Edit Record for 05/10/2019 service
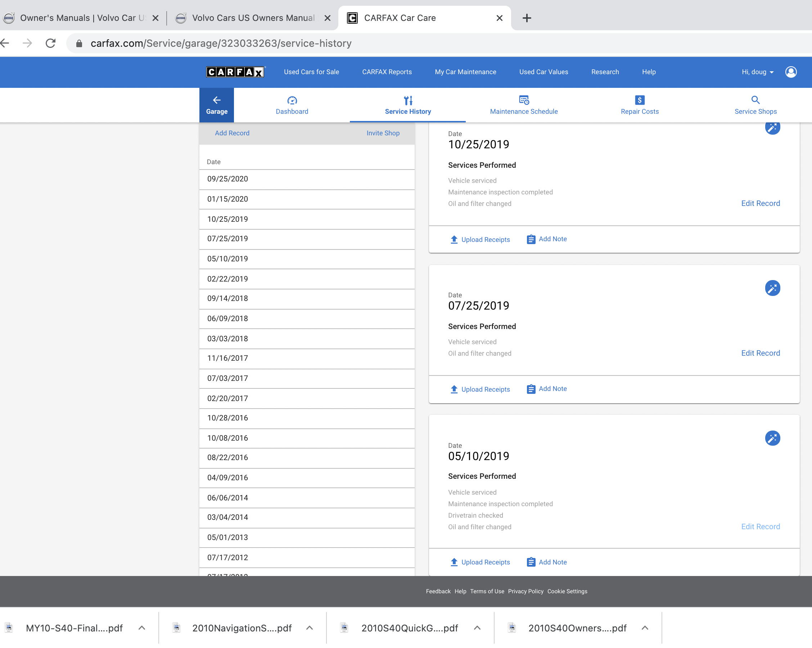This screenshot has width=812, height=648. click(x=761, y=527)
